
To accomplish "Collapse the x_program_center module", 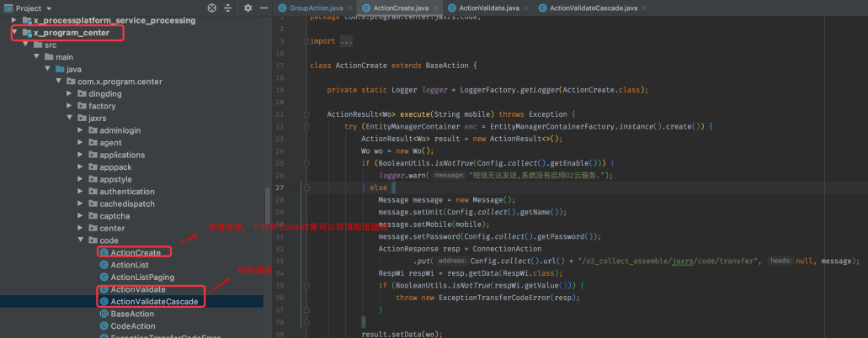I will (x=14, y=33).
